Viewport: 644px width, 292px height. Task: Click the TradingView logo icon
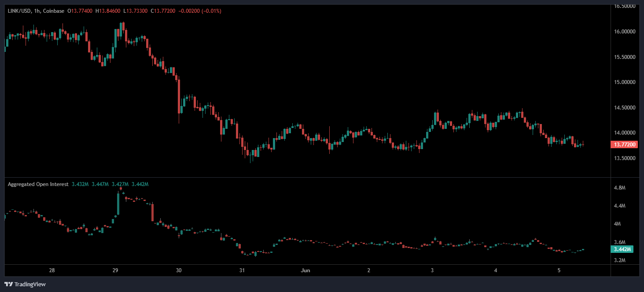pos(8,284)
